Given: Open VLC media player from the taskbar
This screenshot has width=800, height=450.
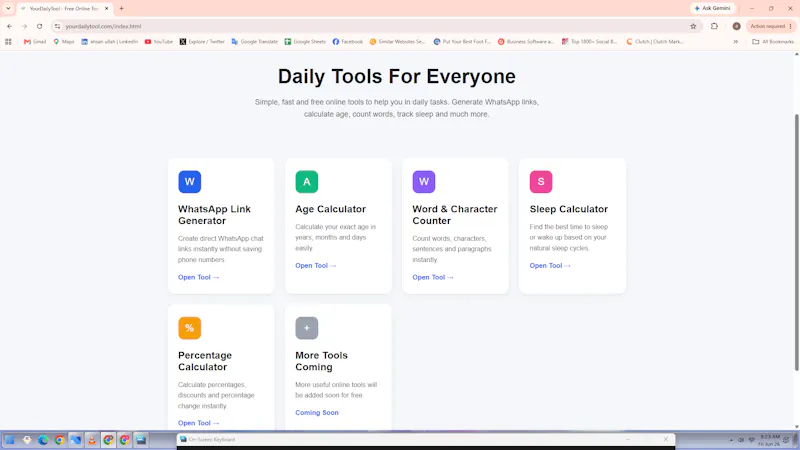Looking at the screenshot, I should (x=92, y=440).
